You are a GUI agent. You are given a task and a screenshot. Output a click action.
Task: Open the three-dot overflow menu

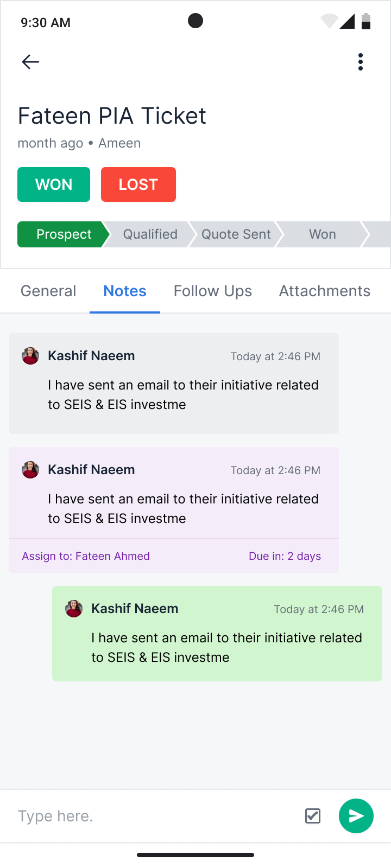coord(361,62)
